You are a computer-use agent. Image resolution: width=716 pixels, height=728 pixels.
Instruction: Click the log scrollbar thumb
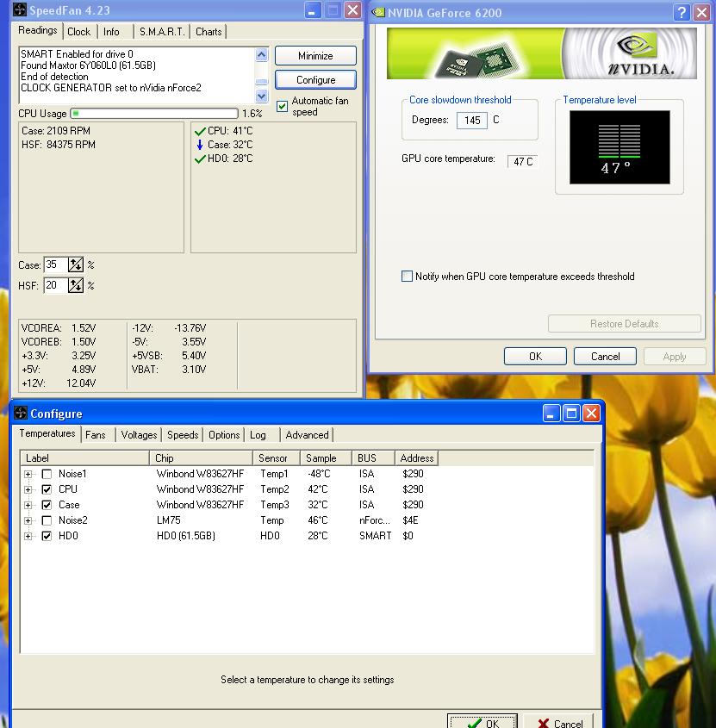point(262,82)
